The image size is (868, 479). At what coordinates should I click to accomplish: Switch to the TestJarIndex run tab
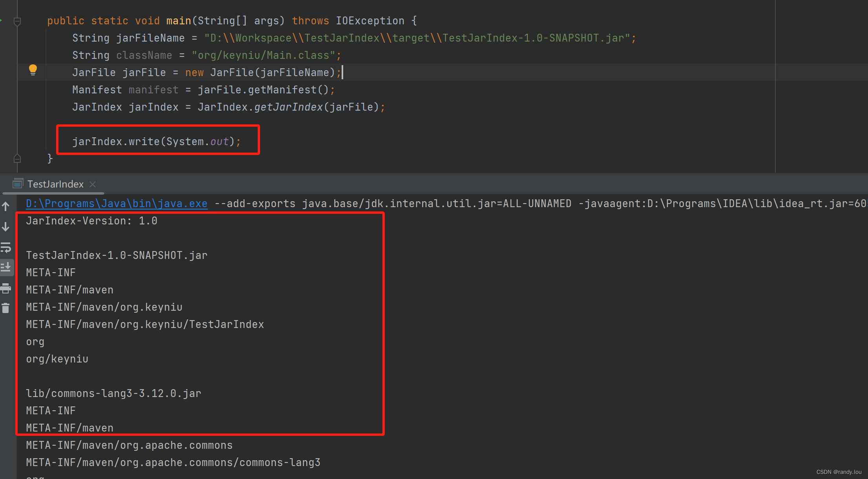click(x=55, y=184)
